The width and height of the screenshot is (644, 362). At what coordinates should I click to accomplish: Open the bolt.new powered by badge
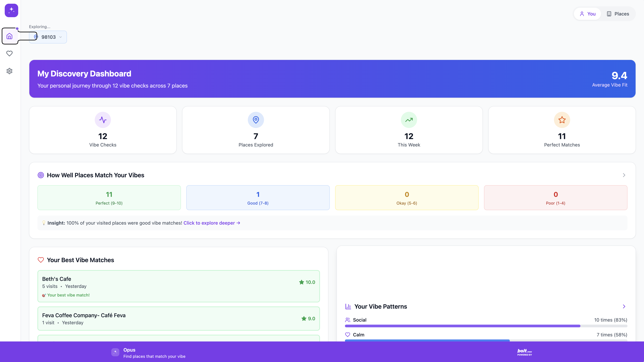point(524,352)
